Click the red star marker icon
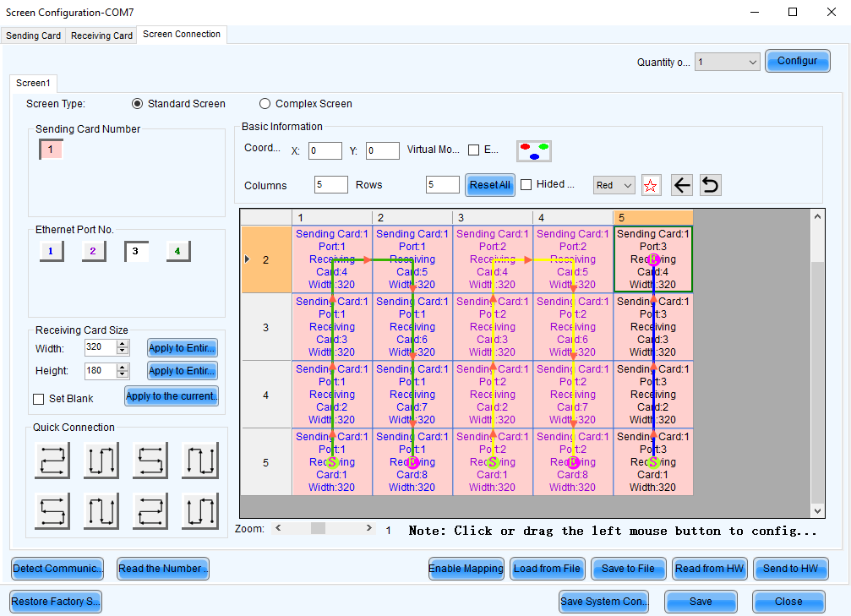Viewport: 851px width, 616px height. (x=651, y=186)
